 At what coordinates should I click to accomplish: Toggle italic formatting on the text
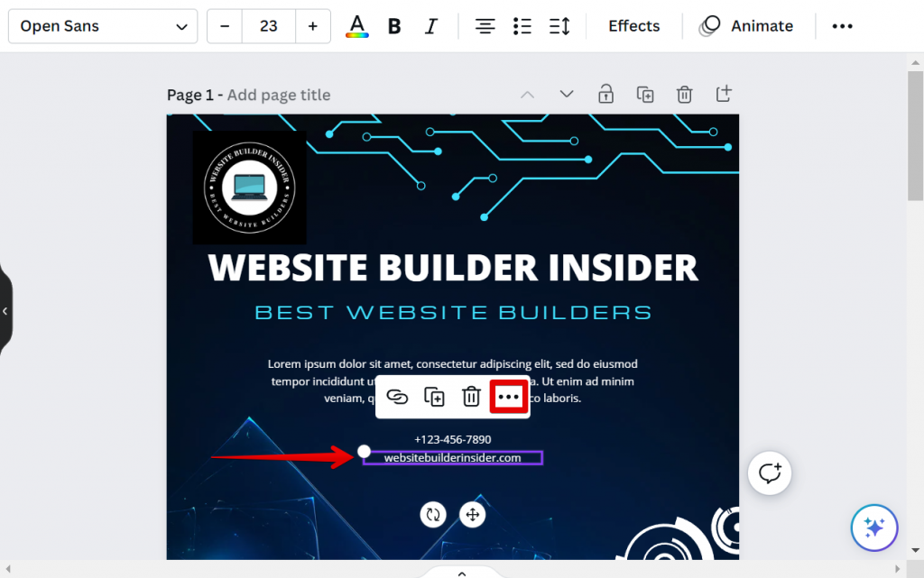pyautogui.click(x=431, y=26)
